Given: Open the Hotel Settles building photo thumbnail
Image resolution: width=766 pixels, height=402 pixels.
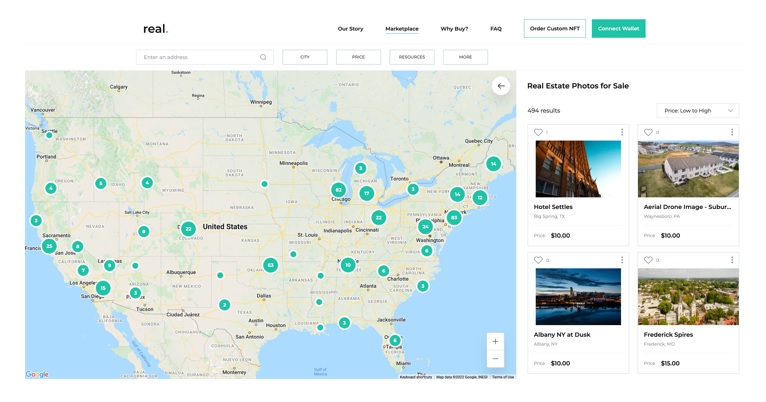Looking at the screenshot, I should (x=578, y=169).
